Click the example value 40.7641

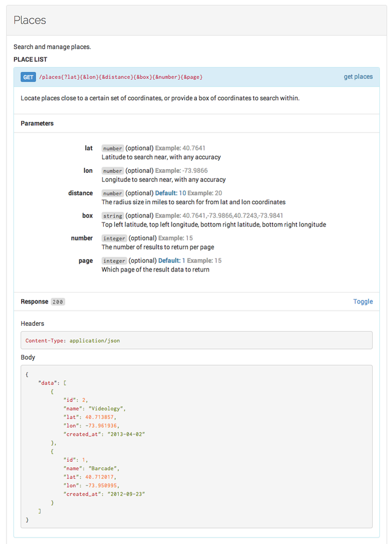[194, 148]
